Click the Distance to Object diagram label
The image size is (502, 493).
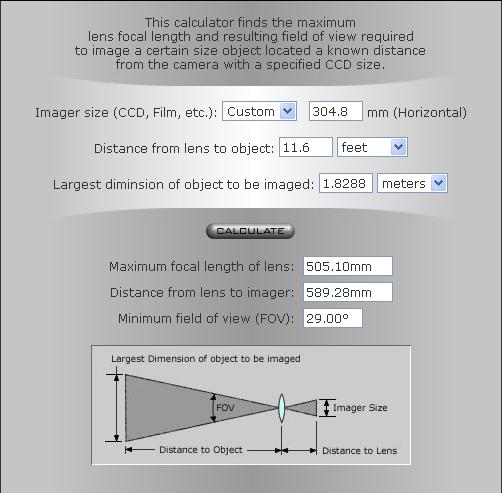(201, 450)
